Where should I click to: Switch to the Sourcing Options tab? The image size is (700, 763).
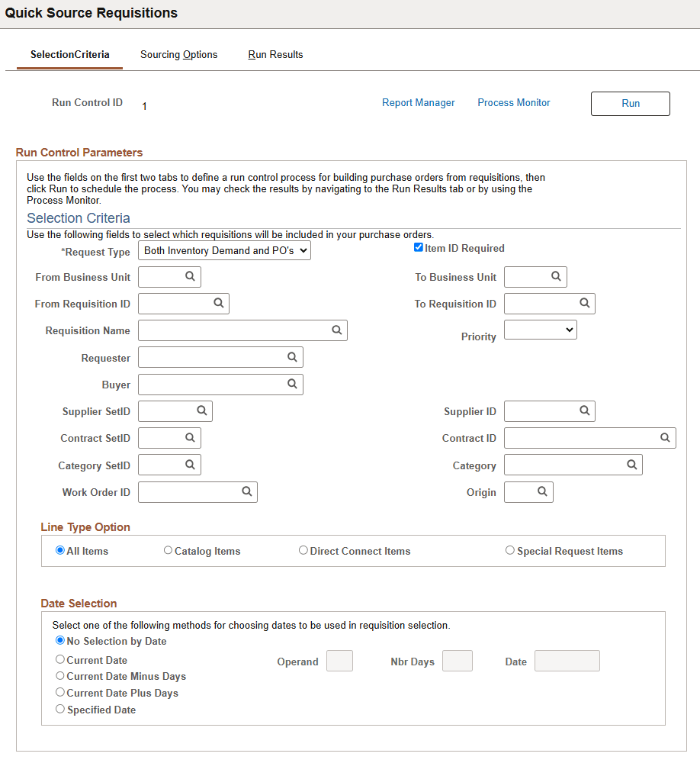pyautogui.click(x=178, y=54)
